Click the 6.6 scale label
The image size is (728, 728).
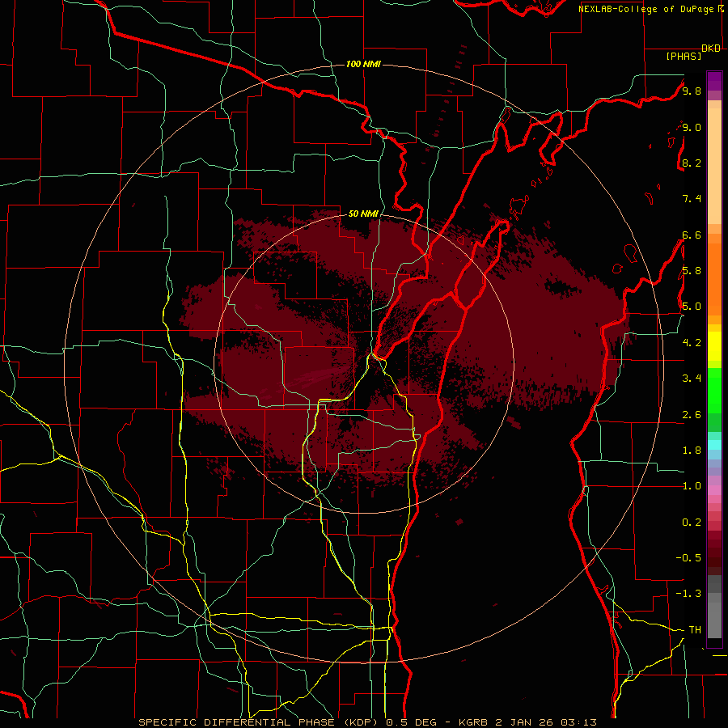(692, 235)
